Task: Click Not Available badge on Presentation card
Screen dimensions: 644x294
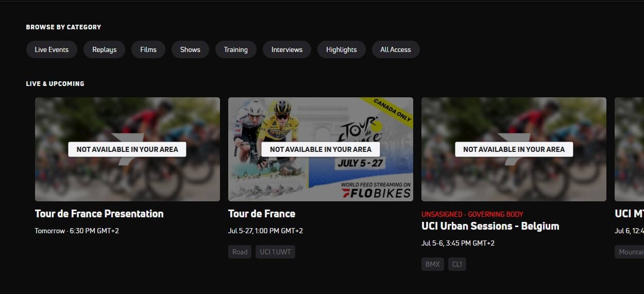Action: [127, 149]
